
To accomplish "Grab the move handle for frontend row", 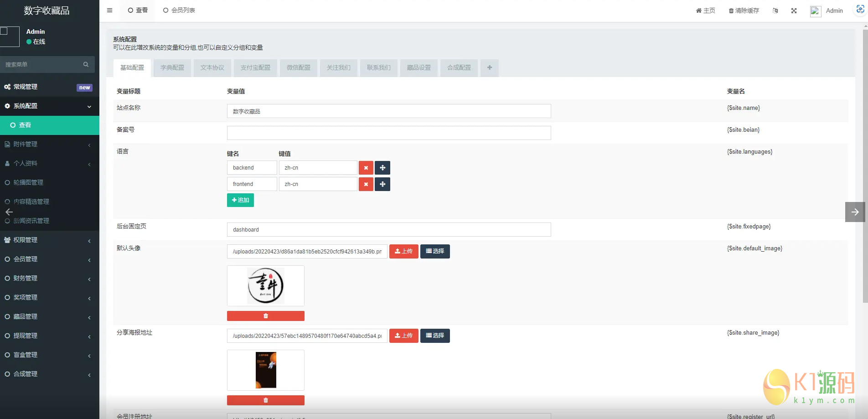I will (x=382, y=184).
